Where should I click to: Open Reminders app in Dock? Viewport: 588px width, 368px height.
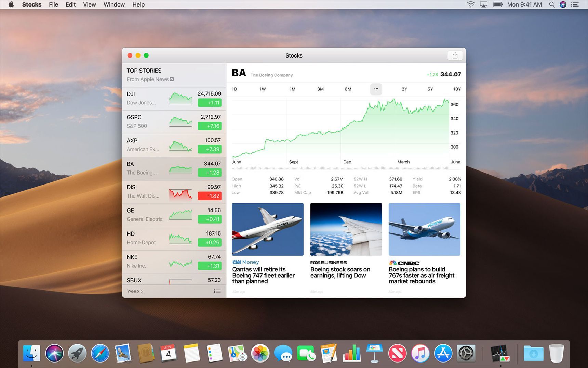pyautogui.click(x=214, y=353)
